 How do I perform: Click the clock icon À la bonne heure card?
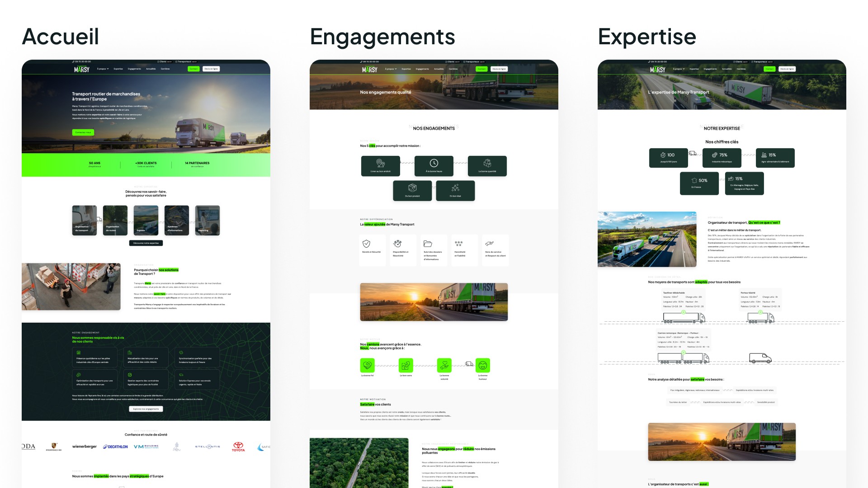pyautogui.click(x=434, y=166)
